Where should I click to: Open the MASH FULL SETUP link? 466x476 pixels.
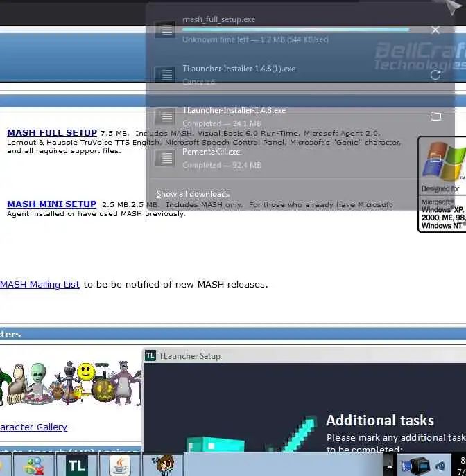pyautogui.click(x=52, y=133)
